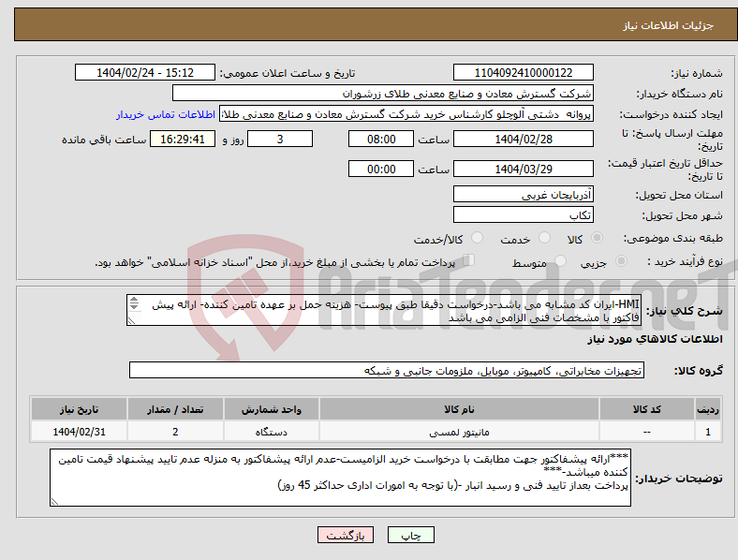Click the need number field 1104092410000122
The image size is (738, 560).
point(523,72)
